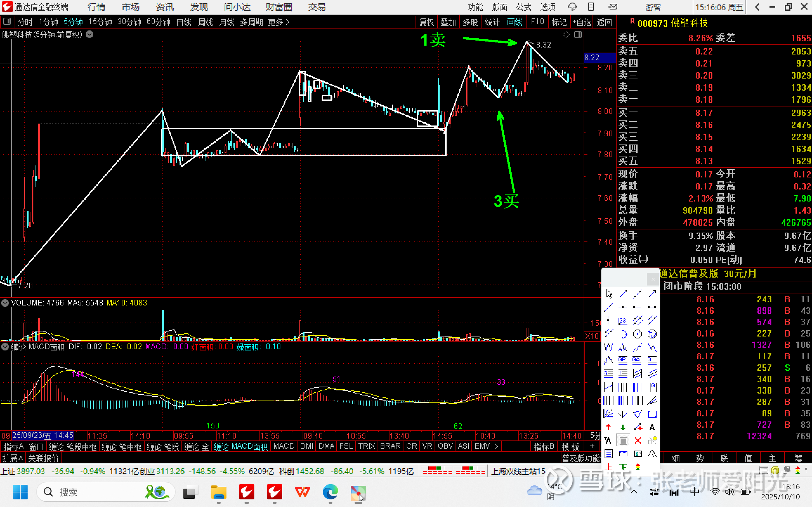Click the +自选 button

(x=581, y=22)
